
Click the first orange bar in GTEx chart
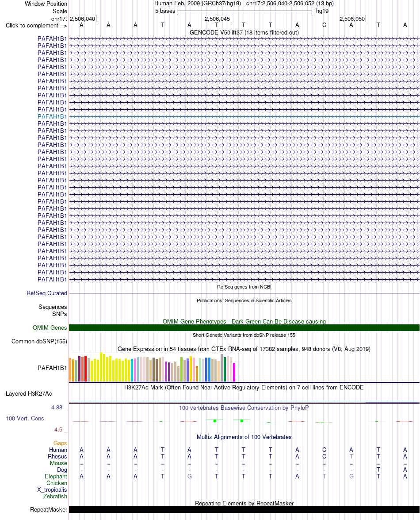pyautogui.click(x=70, y=370)
